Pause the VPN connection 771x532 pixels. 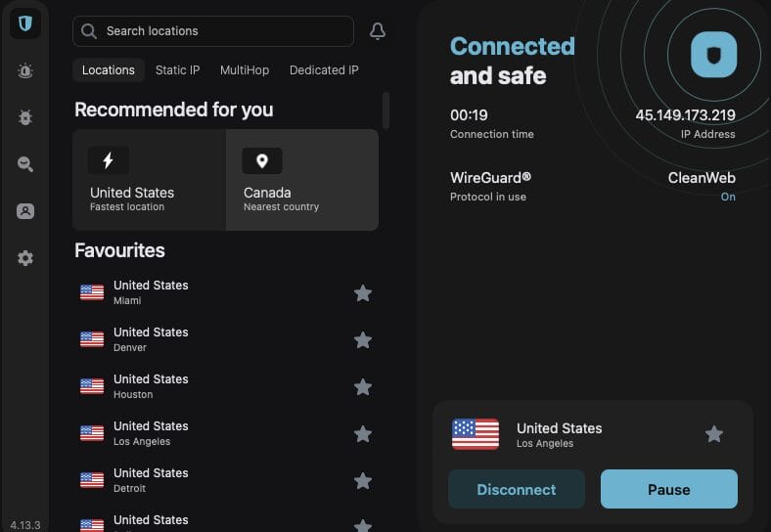click(x=668, y=490)
